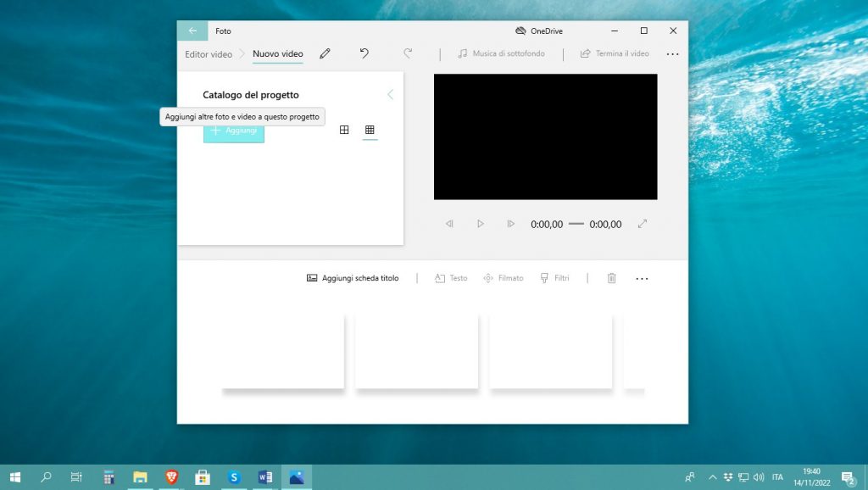Viewport: 868px width, 490px height.
Task: Click the video seek bar
Action: (576, 224)
